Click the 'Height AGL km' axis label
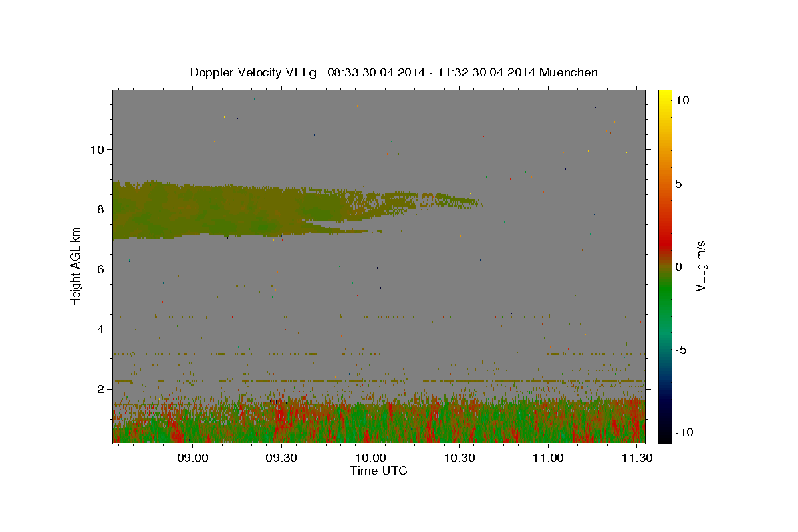Image resolution: width=798 pixels, height=532 pixels. coord(76,266)
